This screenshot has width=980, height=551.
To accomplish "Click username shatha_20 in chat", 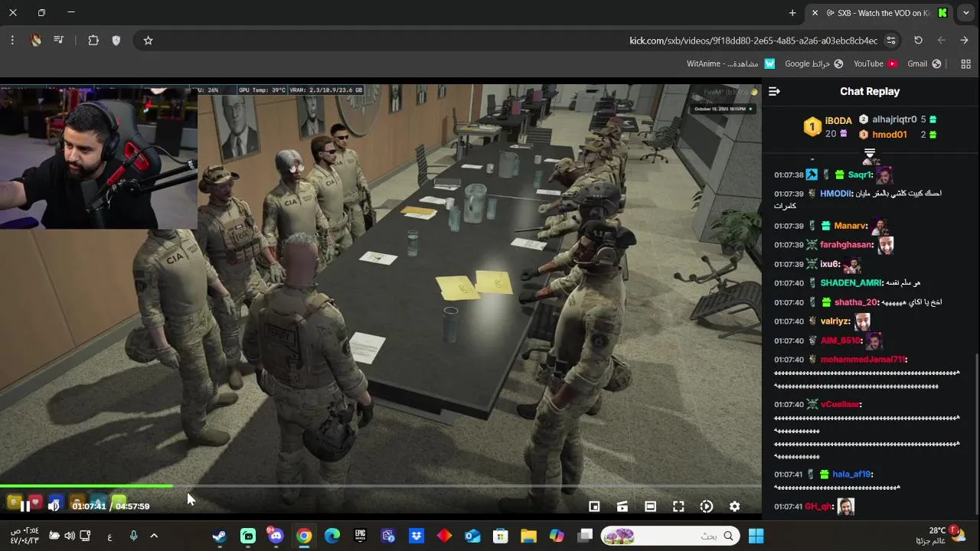I will tap(855, 302).
